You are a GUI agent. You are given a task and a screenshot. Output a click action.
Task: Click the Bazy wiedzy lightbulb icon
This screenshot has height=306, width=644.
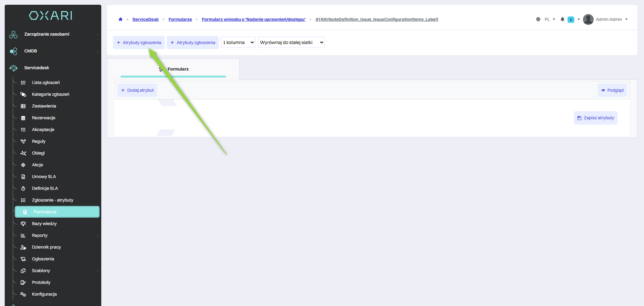[x=23, y=224]
